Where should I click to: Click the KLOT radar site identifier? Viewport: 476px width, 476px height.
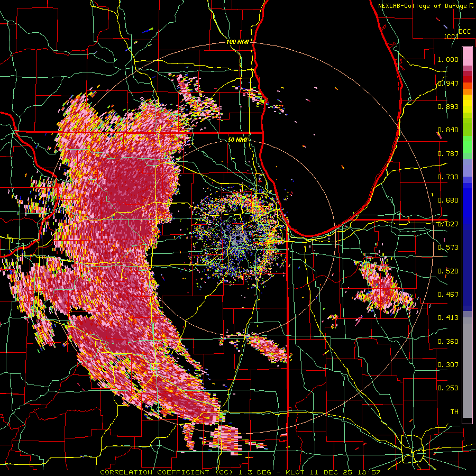point(296,472)
